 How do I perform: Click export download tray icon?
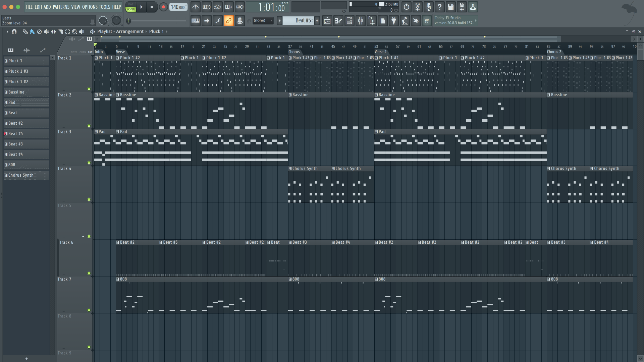click(x=473, y=7)
